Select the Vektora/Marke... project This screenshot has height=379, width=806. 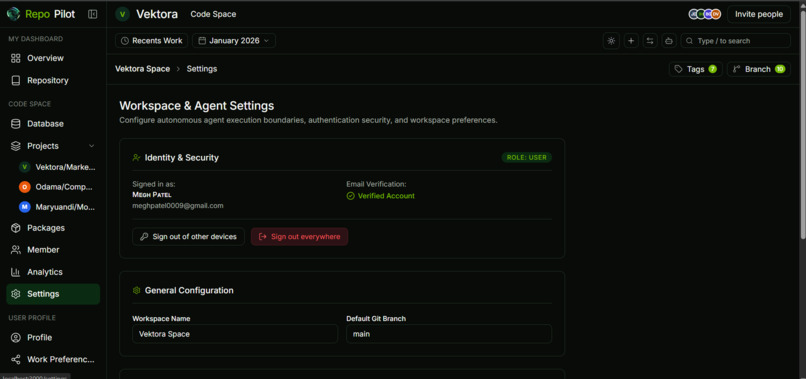point(58,167)
